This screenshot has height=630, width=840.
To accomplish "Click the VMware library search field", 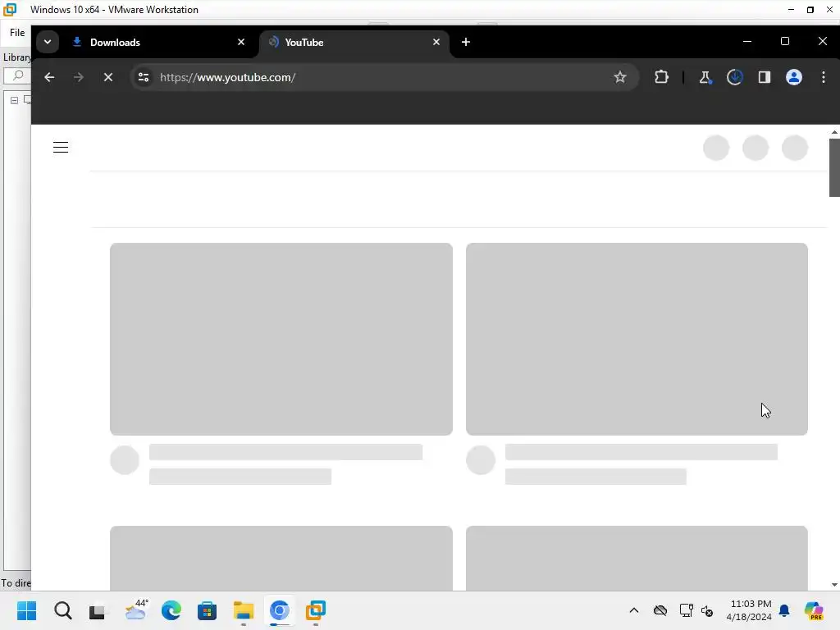I will 17,75.
